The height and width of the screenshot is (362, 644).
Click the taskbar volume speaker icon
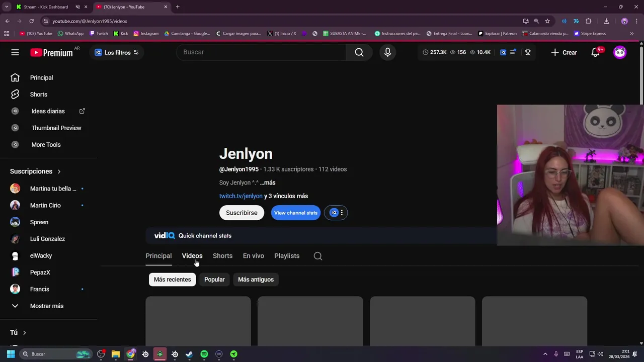(x=600, y=354)
